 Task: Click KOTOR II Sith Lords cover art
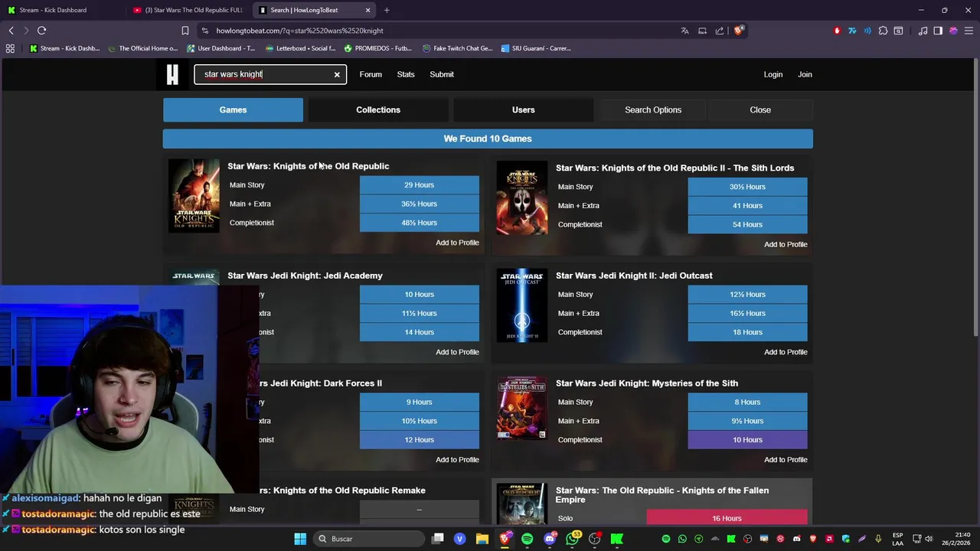(x=521, y=197)
